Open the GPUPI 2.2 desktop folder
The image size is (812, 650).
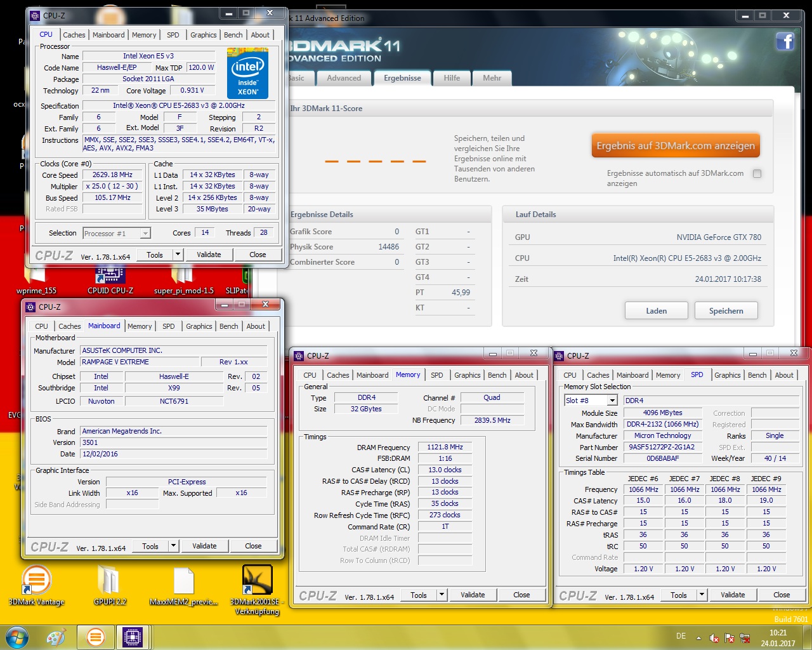(x=110, y=586)
